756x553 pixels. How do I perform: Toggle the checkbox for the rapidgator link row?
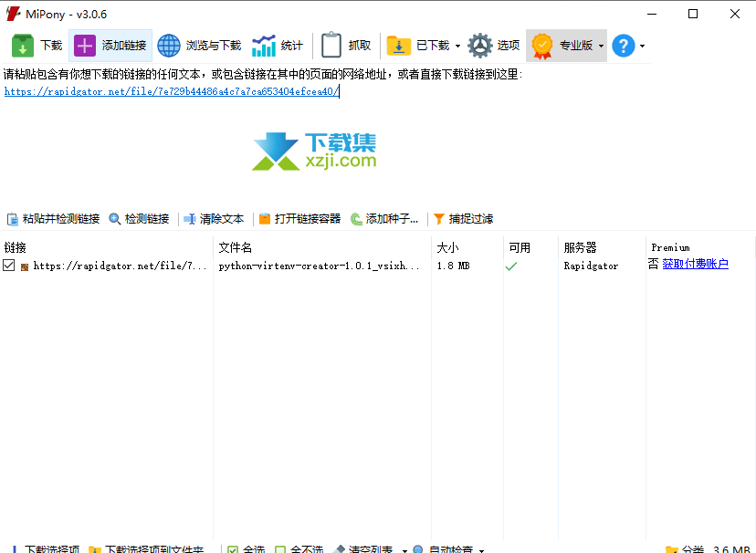click(9, 265)
